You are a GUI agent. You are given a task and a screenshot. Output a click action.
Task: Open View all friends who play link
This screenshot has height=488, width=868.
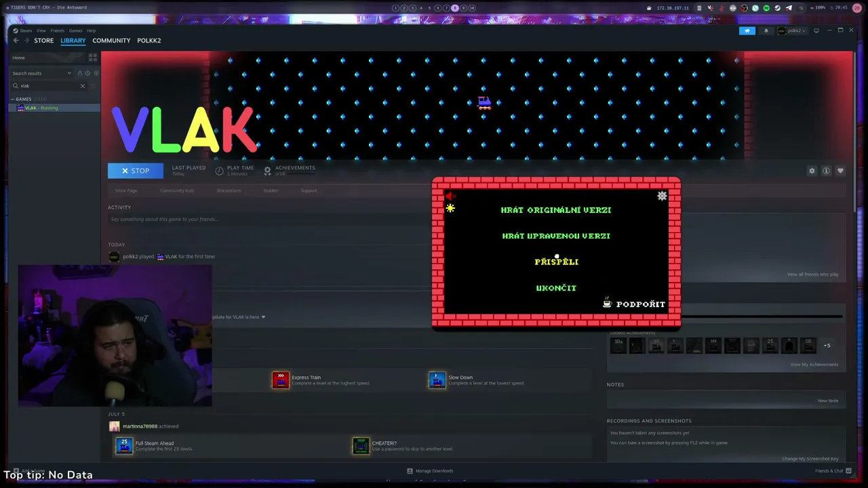tap(812, 274)
